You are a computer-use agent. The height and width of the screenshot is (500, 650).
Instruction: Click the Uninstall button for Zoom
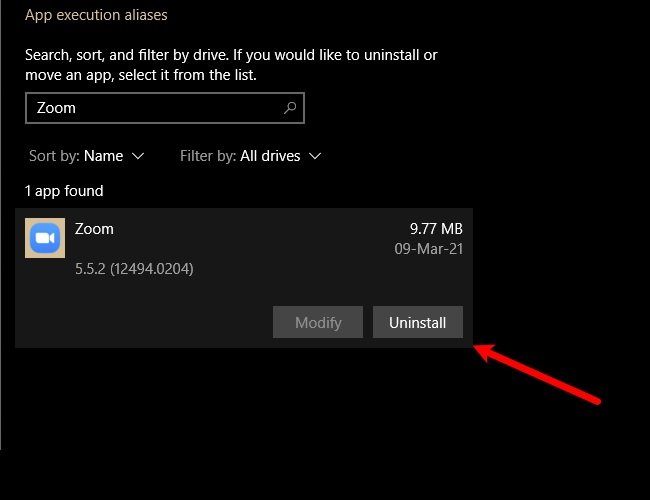tap(417, 322)
